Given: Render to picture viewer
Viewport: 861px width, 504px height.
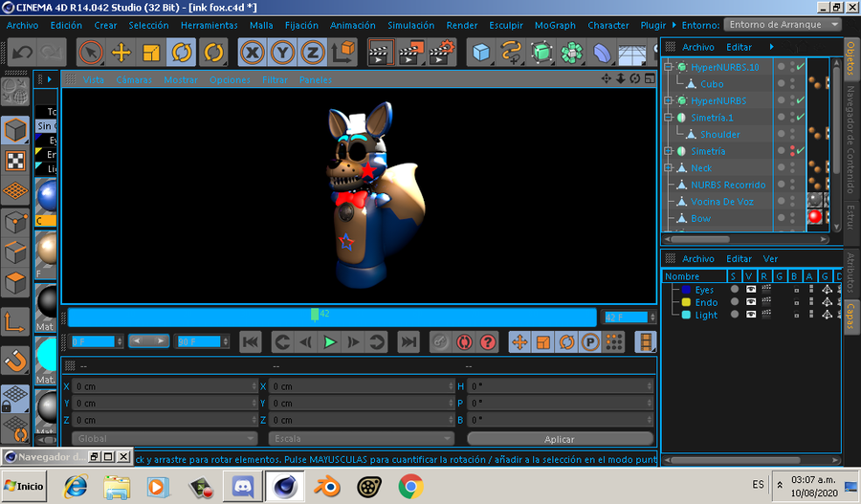Looking at the screenshot, I should (x=411, y=53).
